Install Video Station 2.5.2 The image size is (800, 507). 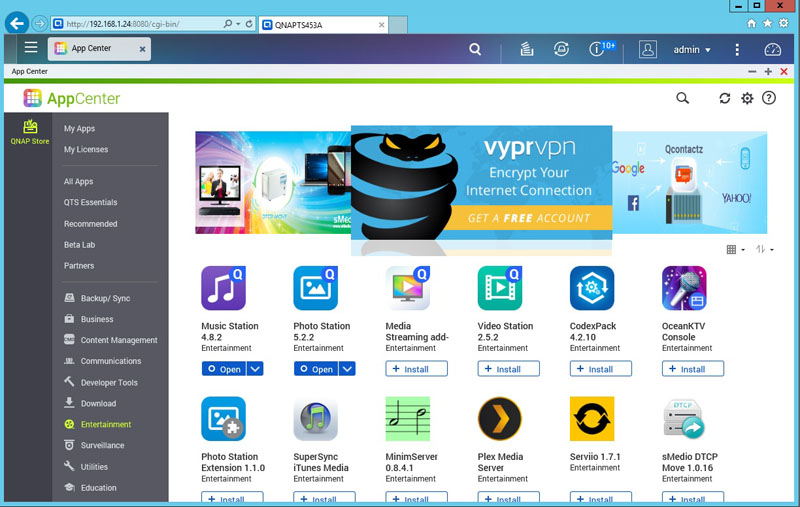coord(509,368)
